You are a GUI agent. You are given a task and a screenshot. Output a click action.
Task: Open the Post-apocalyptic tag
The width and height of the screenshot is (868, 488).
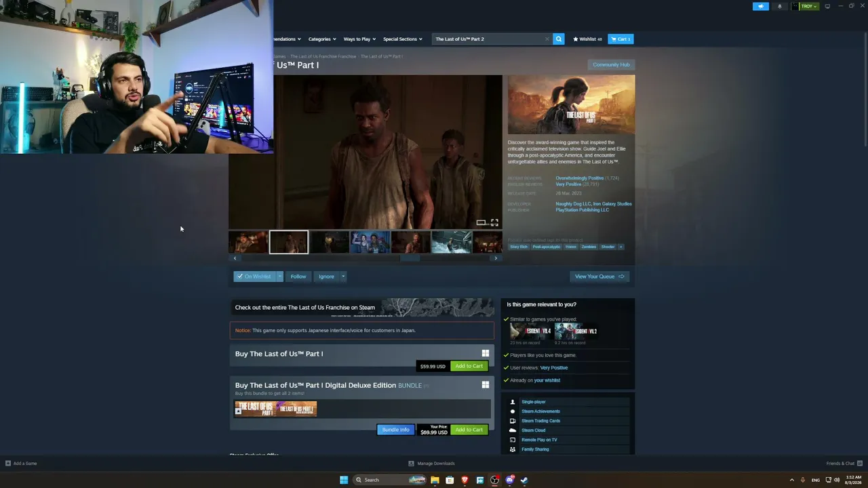coord(547,247)
